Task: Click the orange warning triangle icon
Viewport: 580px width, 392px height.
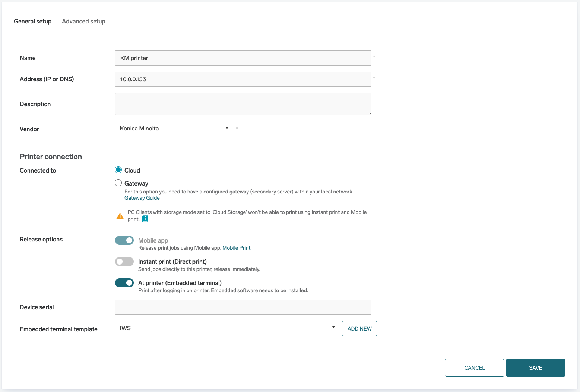Action: pos(120,216)
